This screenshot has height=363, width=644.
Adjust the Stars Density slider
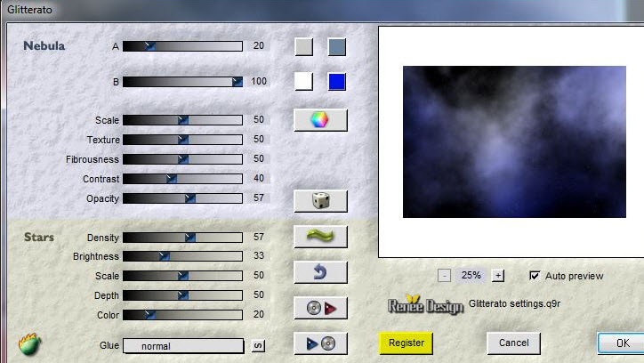182,238
